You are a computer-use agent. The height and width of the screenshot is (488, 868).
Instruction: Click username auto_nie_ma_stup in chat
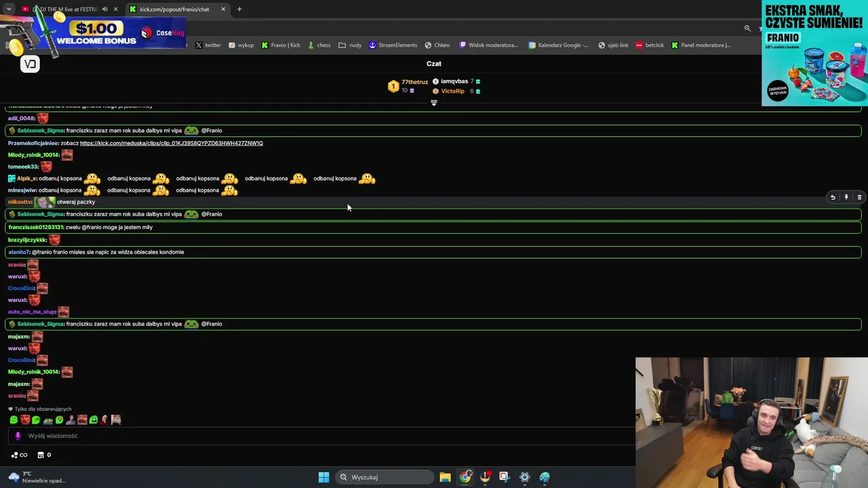pos(32,312)
